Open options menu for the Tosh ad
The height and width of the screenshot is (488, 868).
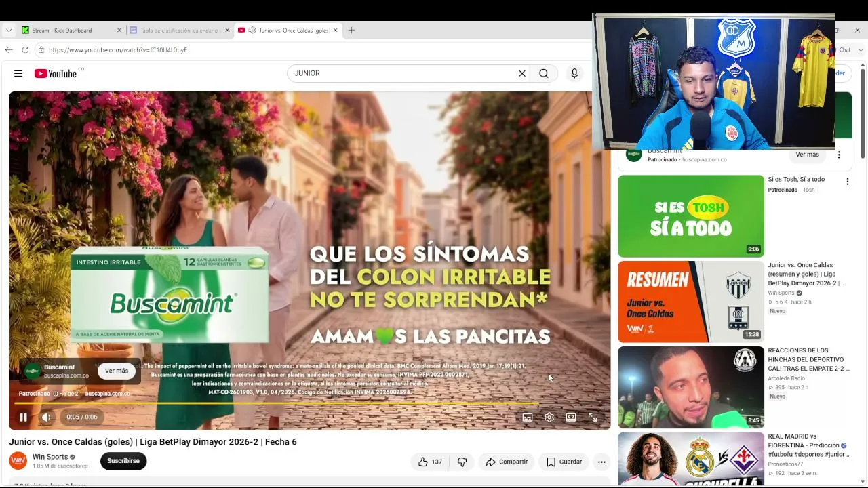pyautogui.click(x=847, y=182)
